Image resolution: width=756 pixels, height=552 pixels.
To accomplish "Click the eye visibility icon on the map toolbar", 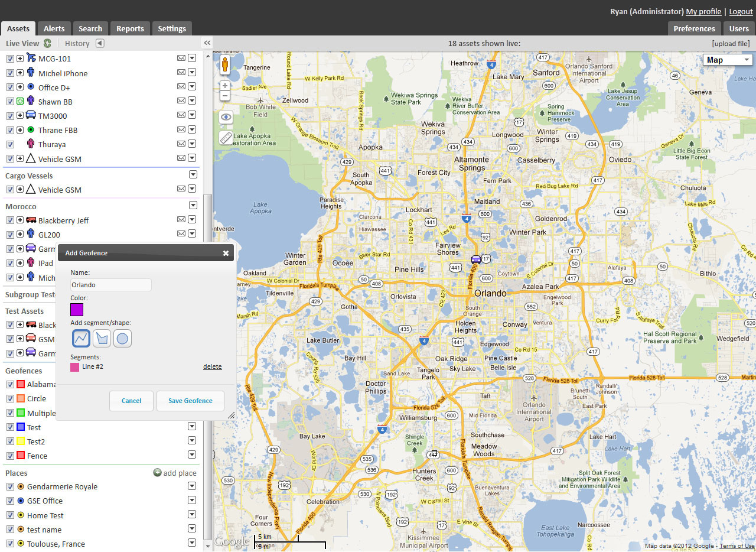I will point(225,117).
